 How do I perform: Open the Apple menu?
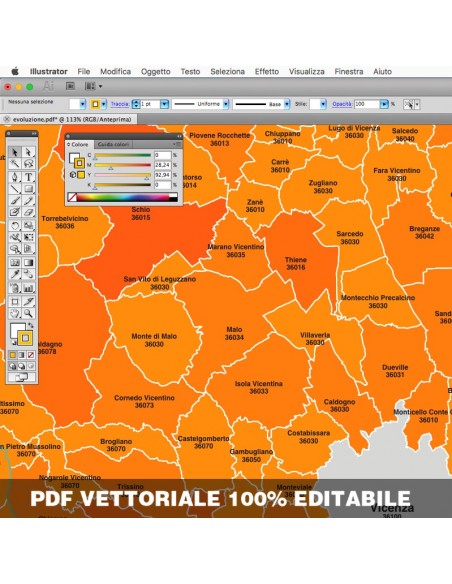(15, 71)
